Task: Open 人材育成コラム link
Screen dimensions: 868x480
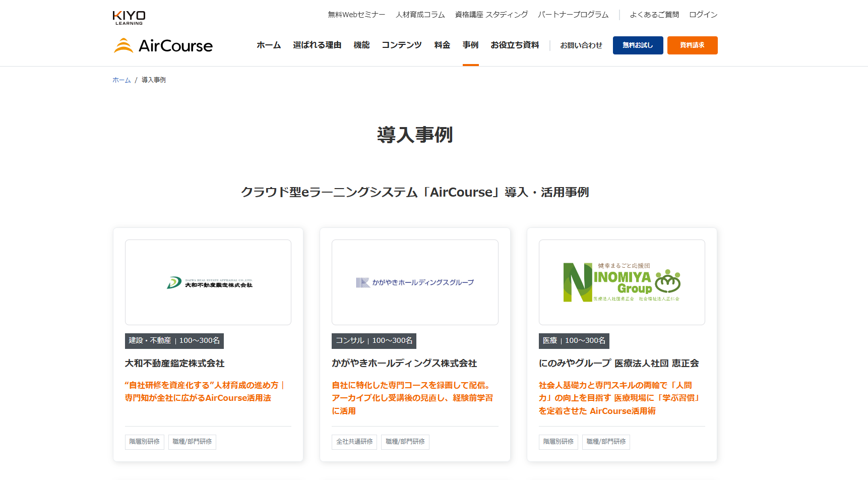Action: point(420,15)
